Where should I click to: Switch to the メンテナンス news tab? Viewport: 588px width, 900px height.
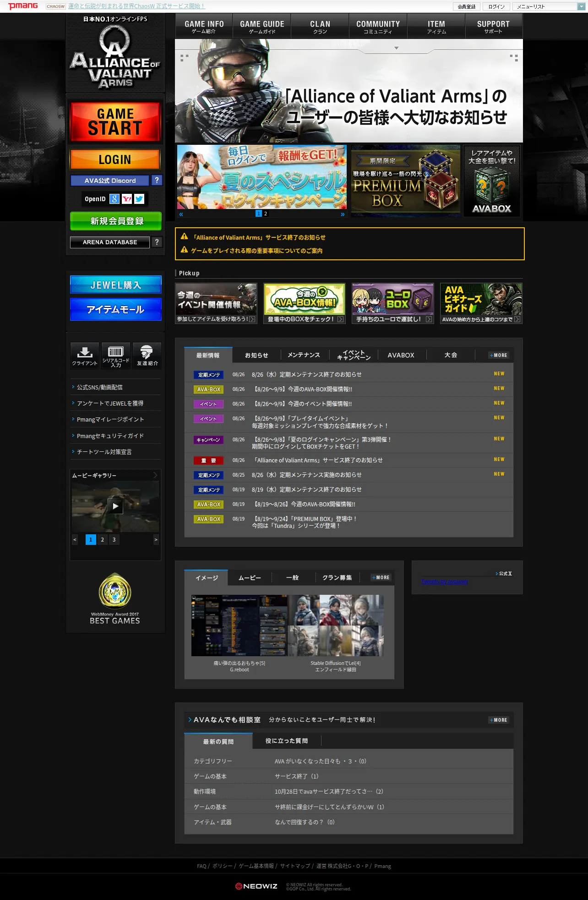pos(304,355)
